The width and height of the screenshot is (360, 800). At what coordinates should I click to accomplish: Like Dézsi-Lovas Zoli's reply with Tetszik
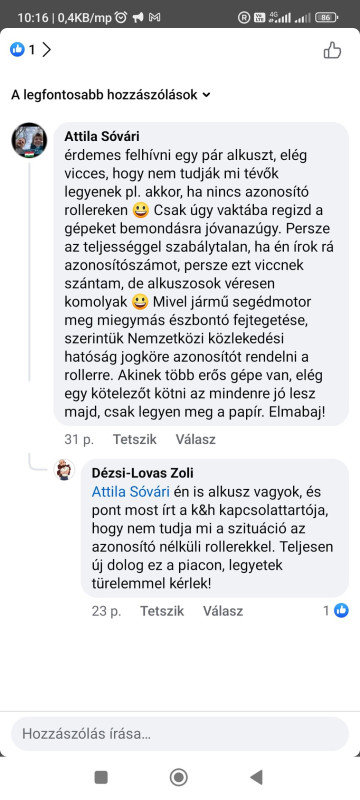pos(162,611)
